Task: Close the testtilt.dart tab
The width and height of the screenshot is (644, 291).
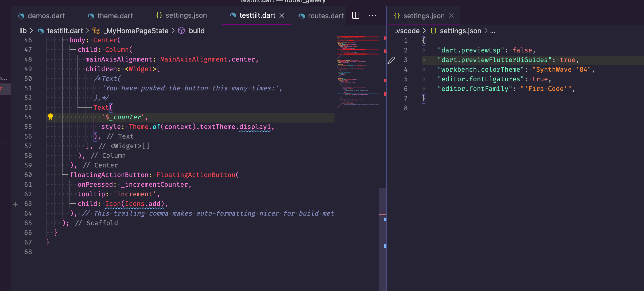Action: click(282, 16)
